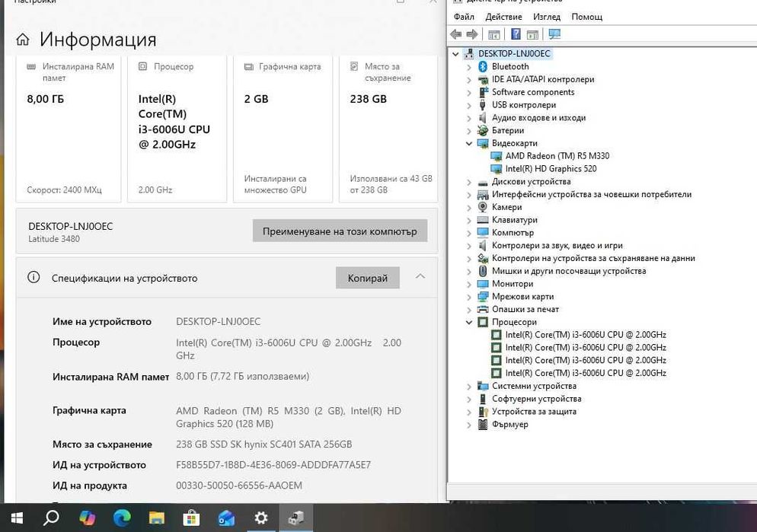Open the Действие menu

(x=503, y=17)
